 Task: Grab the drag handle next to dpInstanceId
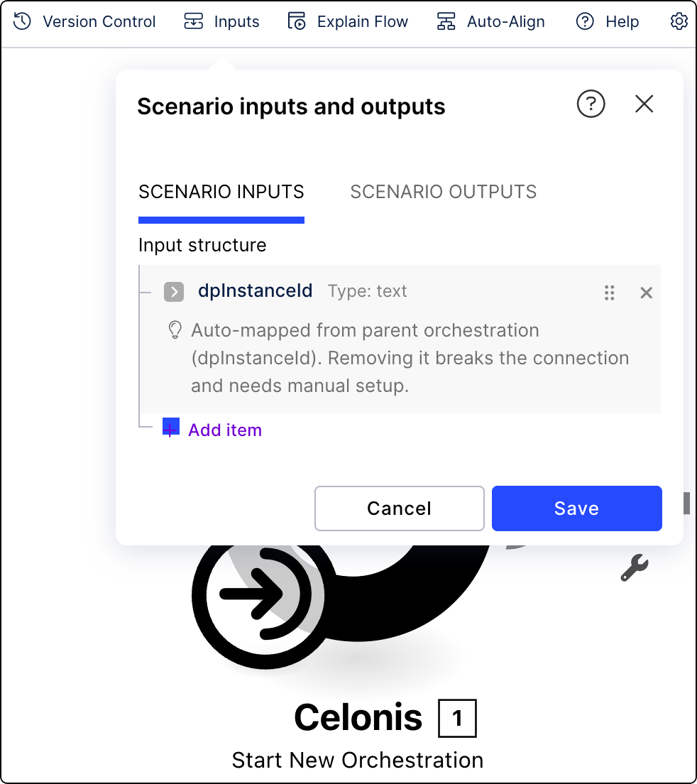click(609, 293)
